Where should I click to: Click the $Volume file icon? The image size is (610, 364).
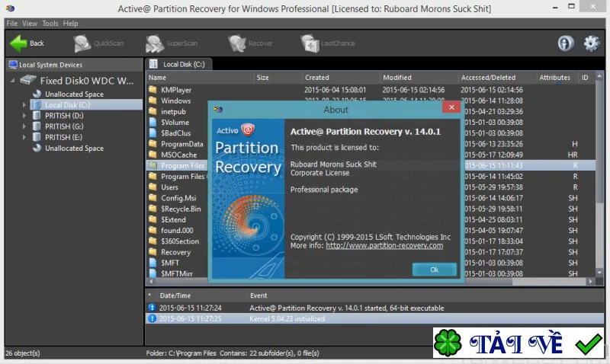point(153,122)
